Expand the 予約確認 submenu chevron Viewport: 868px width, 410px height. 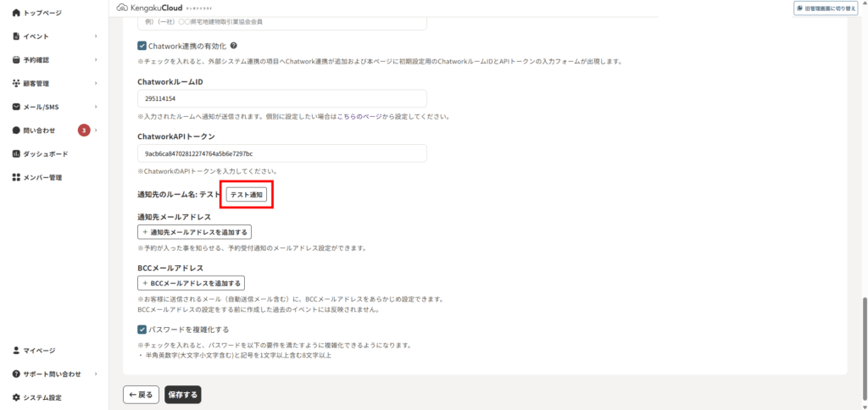pos(96,60)
